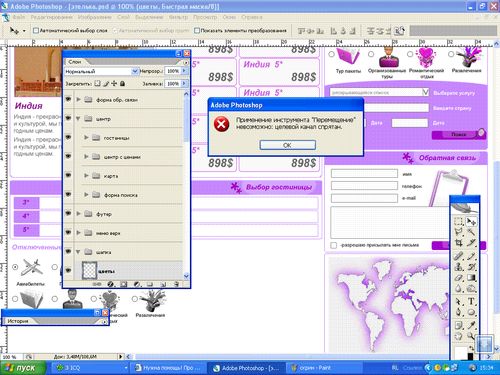Select the Clone Stamp tool
Viewport: 500px width, 375px height.
coord(459,267)
